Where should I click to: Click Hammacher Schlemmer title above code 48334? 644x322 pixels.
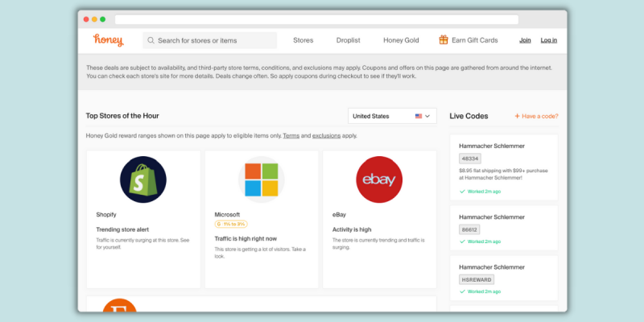492,146
